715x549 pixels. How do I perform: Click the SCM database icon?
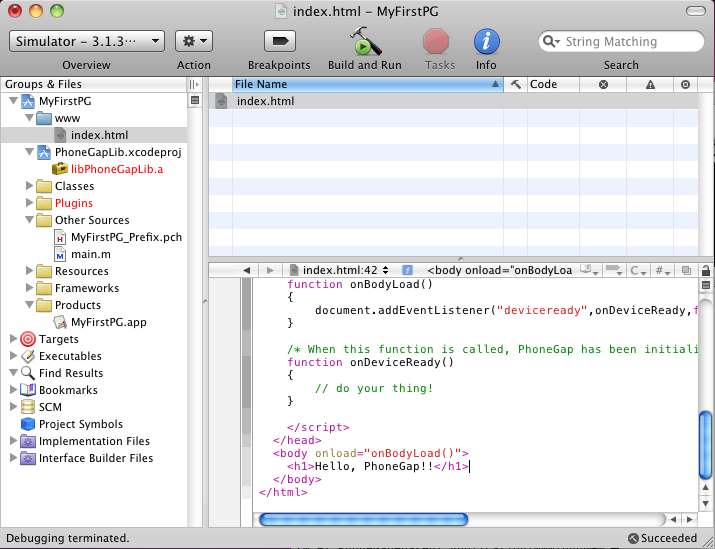tap(28, 407)
